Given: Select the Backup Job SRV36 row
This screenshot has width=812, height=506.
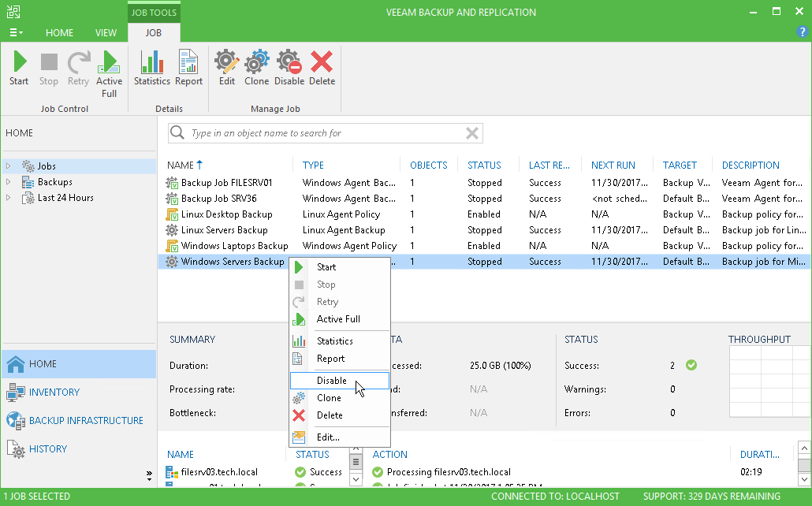Looking at the screenshot, I should pyautogui.click(x=484, y=199).
